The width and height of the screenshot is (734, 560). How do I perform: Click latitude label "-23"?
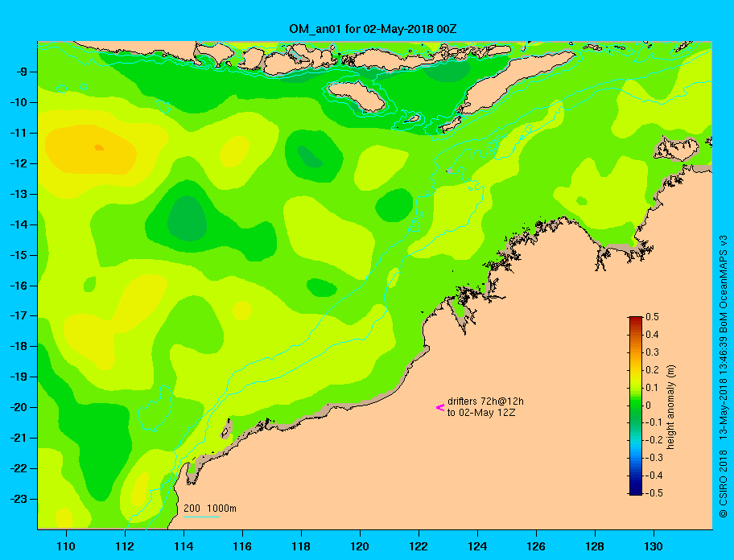coord(19,499)
